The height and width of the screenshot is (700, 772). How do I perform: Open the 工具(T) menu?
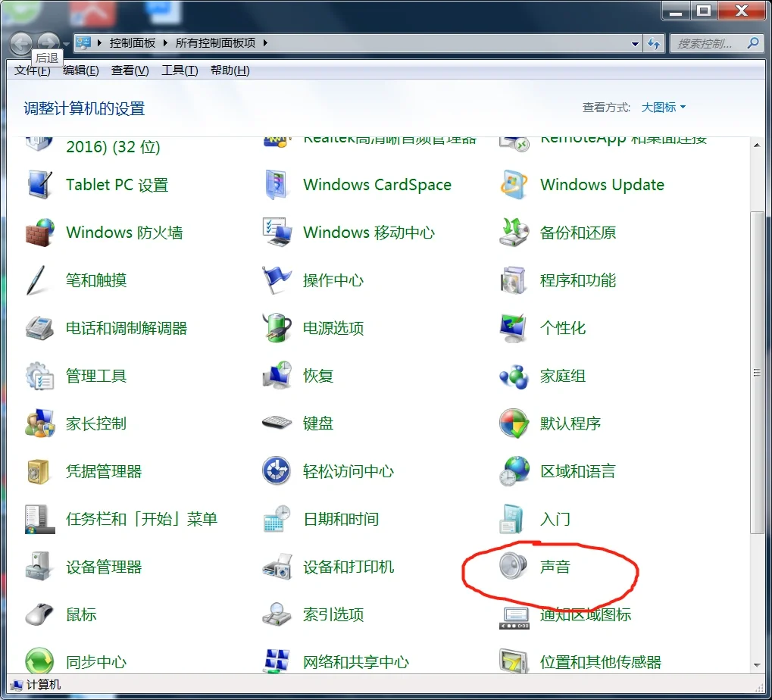(x=180, y=70)
